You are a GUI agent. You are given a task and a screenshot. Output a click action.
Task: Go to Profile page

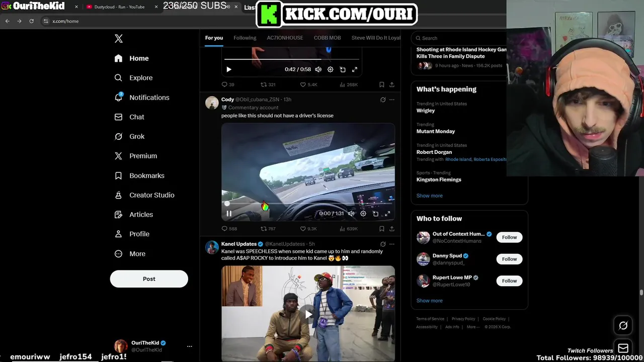click(132, 234)
